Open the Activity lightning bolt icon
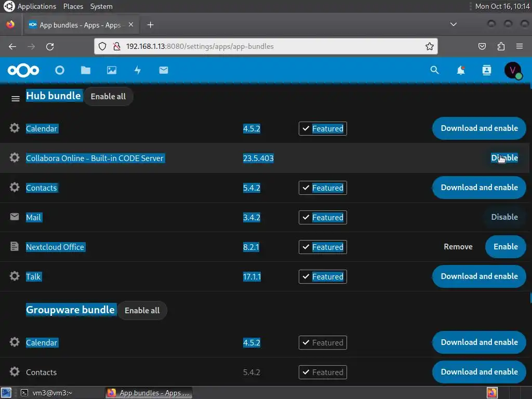 point(137,70)
